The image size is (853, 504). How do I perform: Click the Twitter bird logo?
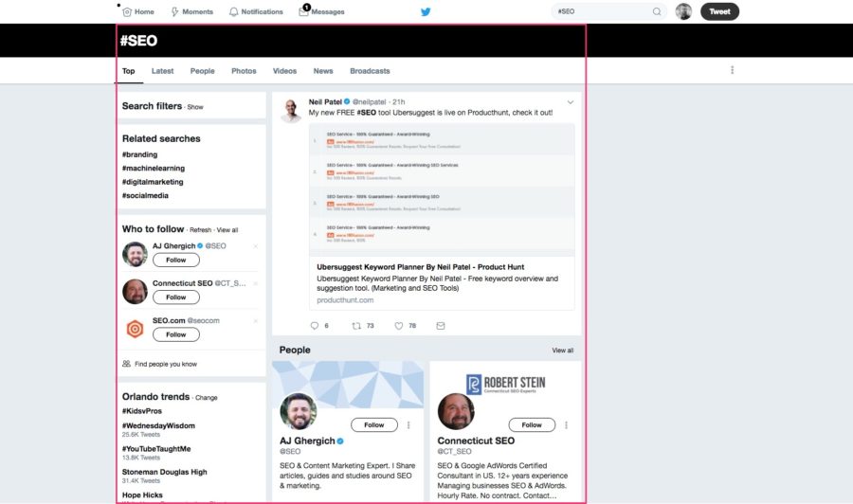[x=426, y=11]
